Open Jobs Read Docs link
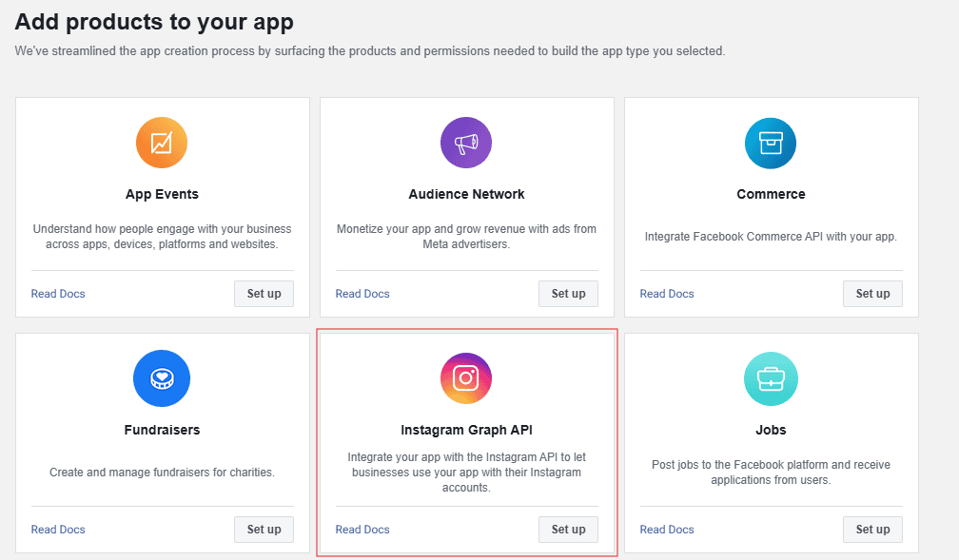The image size is (959, 560). pyautogui.click(x=667, y=530)
